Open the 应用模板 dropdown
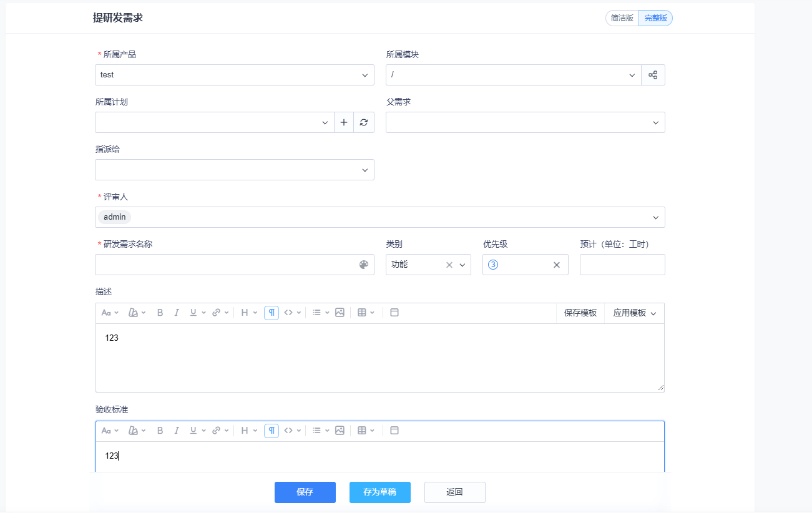Image resolution: width=812 pixels, height=513 pixels. (634, 313)
